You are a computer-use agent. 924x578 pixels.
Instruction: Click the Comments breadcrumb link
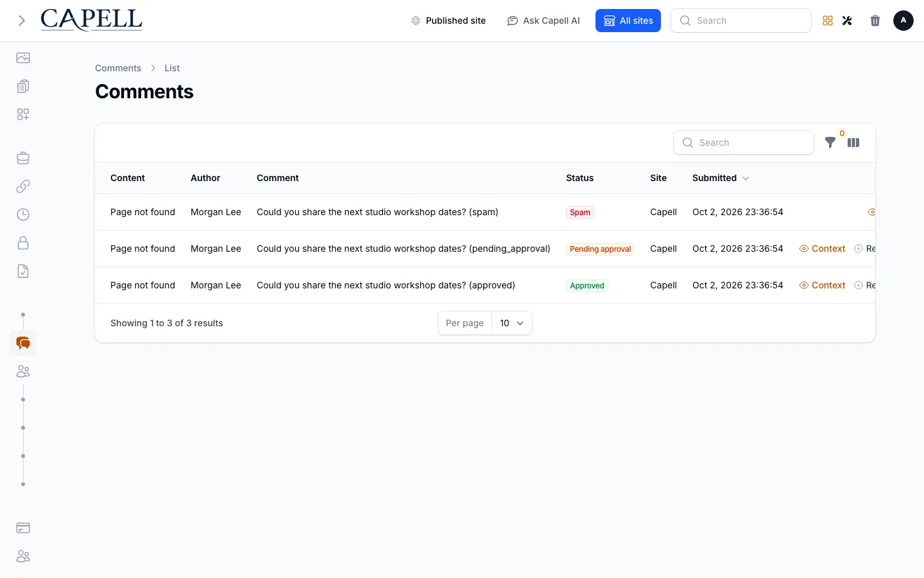118,68
